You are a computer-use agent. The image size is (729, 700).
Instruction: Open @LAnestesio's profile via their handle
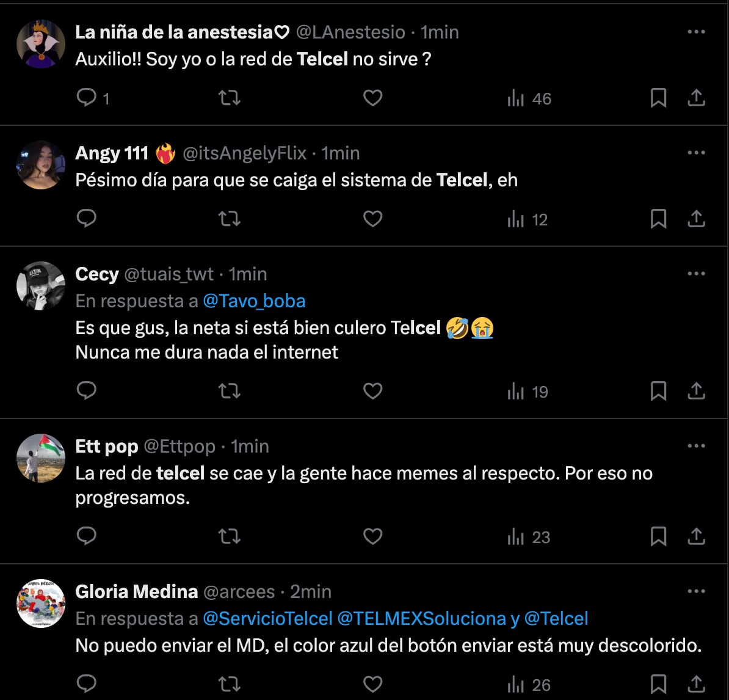pyautogui.click(x=350, y=32)
